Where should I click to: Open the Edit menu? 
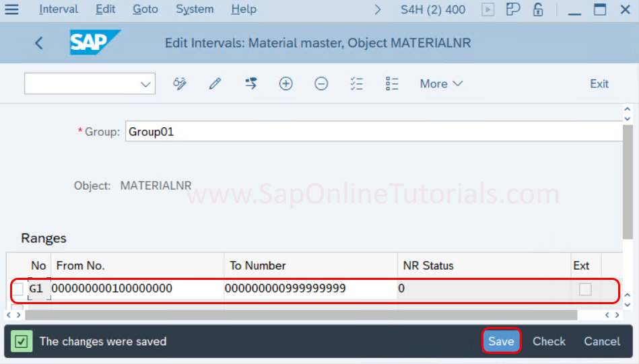(105, 9)
